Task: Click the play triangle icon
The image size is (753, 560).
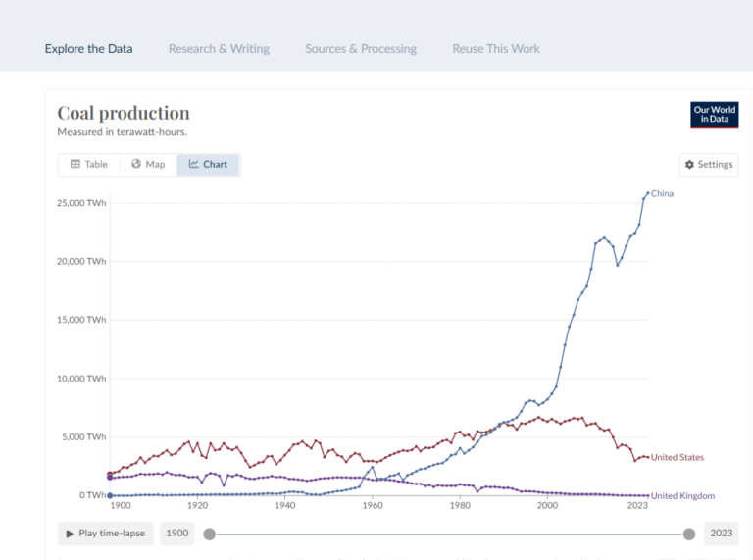Action: coord(70,534)
